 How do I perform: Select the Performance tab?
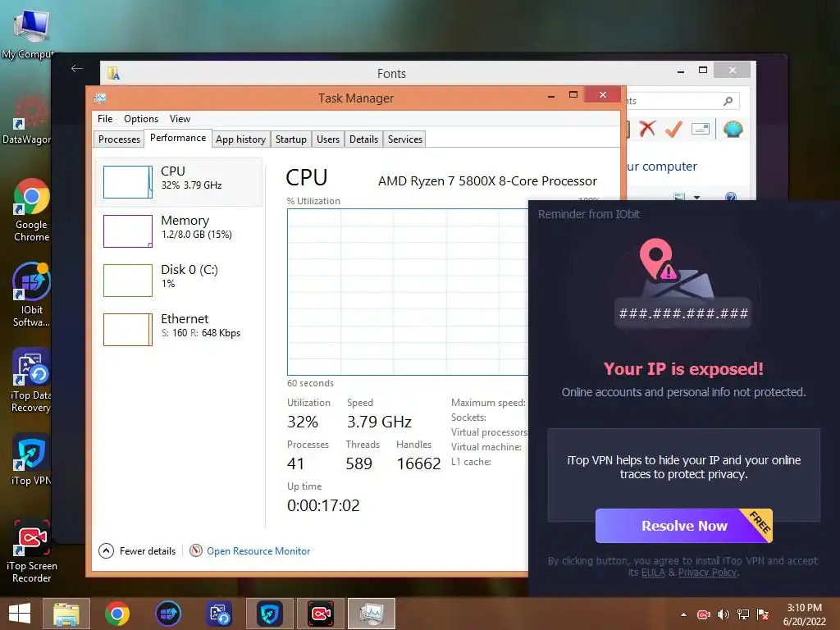tap(178, 138)
